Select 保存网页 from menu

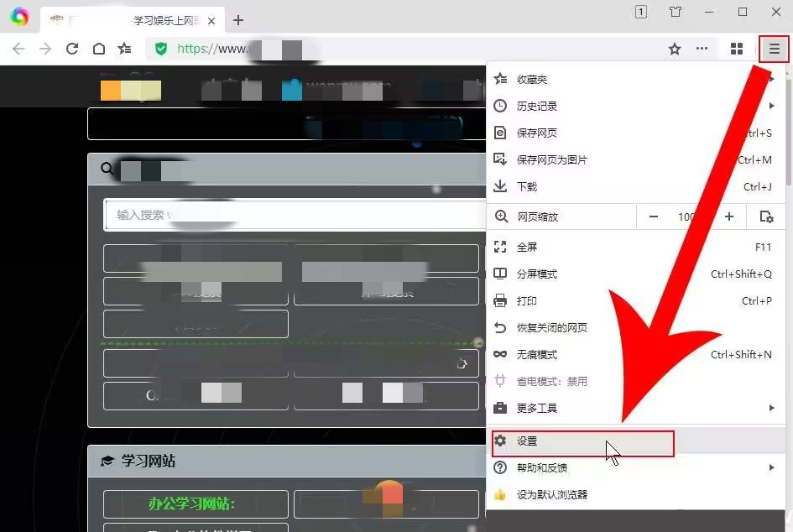tap(635, 133)
